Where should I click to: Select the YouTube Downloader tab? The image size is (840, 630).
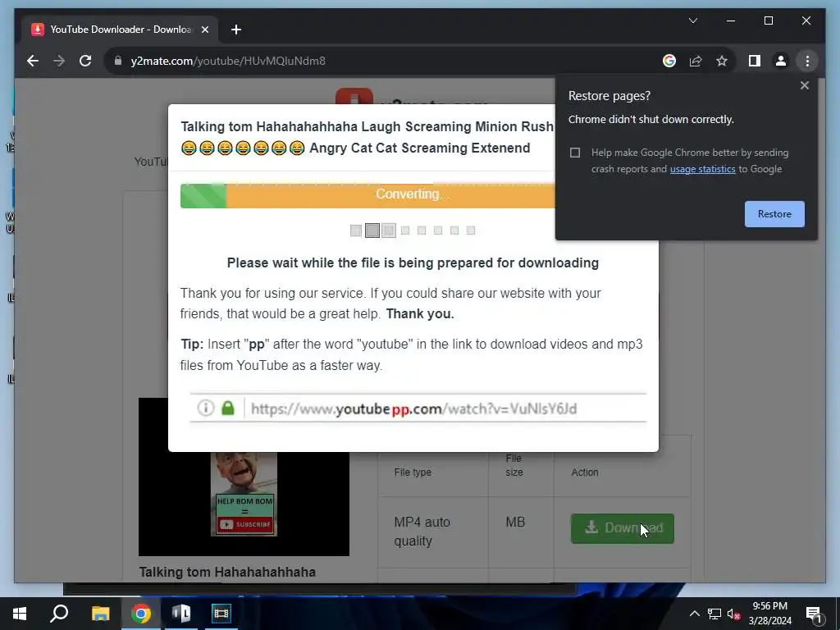coord(120,30)
